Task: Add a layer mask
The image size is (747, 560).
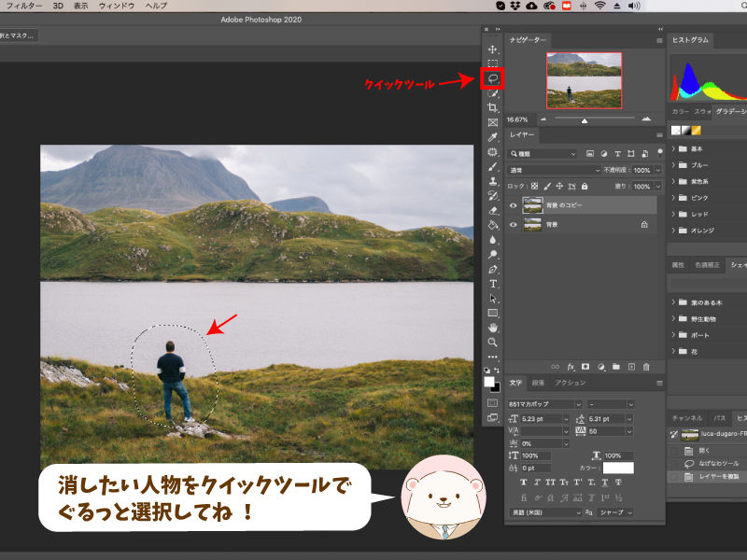Action: click(x=585, y=367)
